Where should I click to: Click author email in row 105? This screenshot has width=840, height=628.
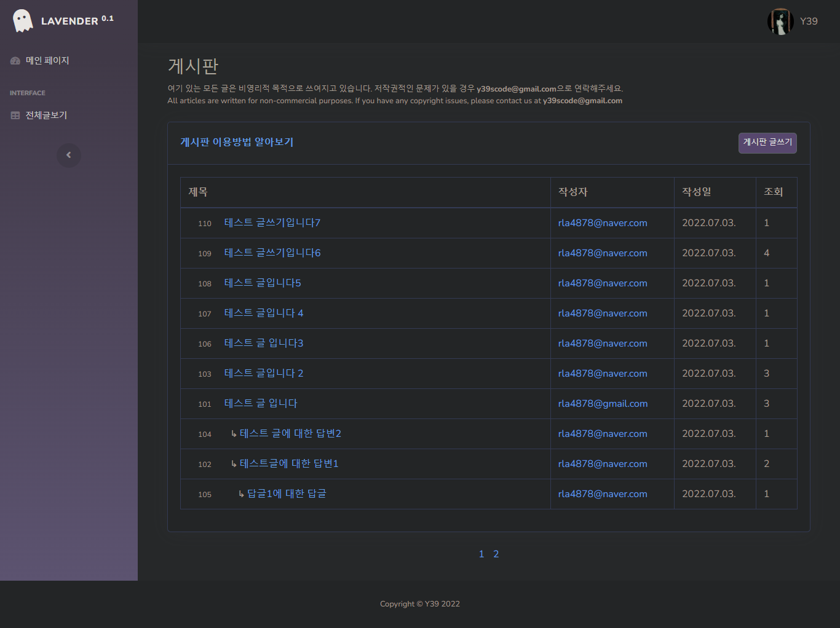[x=603, y=494]
